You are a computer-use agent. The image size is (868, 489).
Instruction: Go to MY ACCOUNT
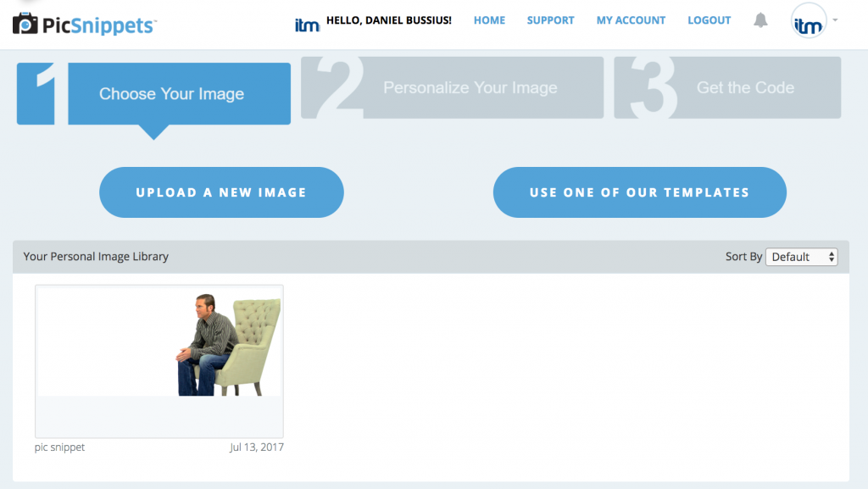point(631,19)
